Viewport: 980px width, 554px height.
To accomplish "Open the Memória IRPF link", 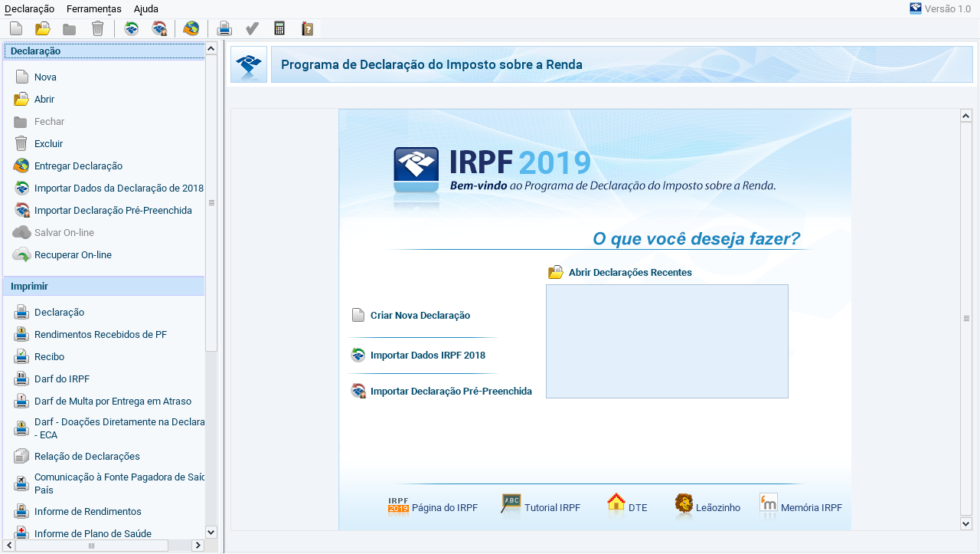I will click(x=812, y=508).
